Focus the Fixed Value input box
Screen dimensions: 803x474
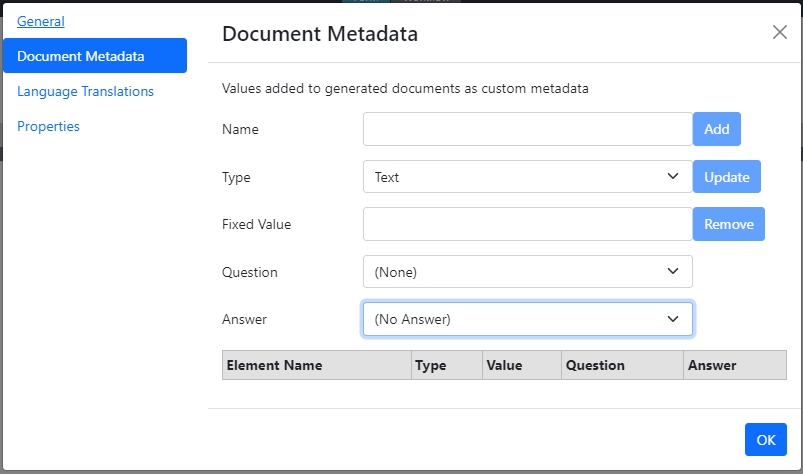pyautogui.click(x=527, y=224)
